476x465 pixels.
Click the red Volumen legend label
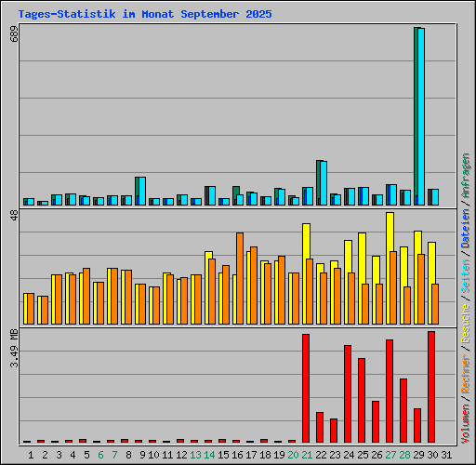tap(466, 423)
